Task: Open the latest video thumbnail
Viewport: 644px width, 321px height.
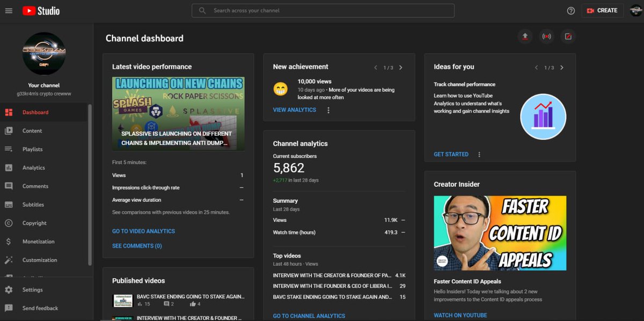Action: click(178, 113)
